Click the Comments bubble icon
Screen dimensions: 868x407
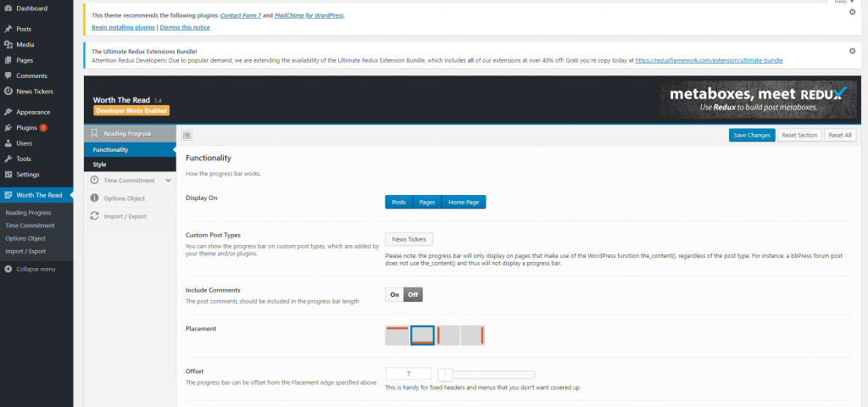(x=8, y=75)
